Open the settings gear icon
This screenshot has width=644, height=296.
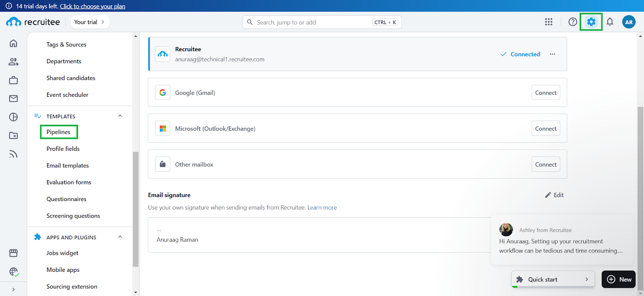click(591, 22)
